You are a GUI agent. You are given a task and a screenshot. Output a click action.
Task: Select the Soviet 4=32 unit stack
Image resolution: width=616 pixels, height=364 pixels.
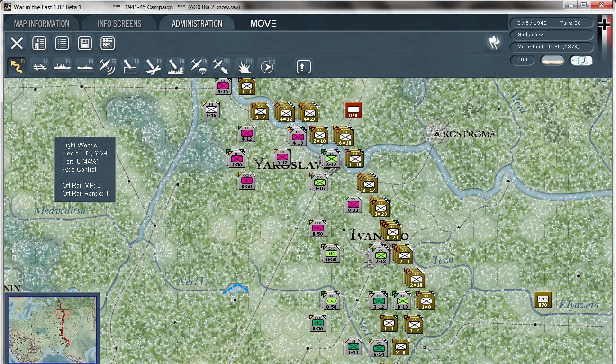[x=285, y=113]
